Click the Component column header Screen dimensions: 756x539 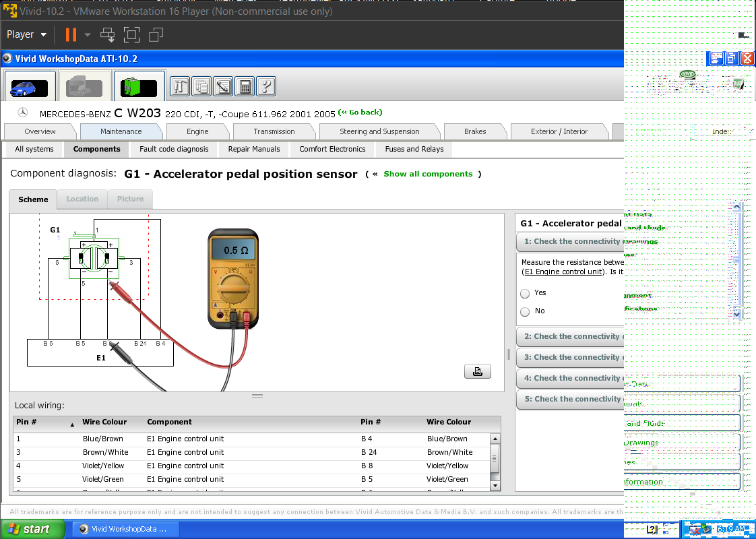(169, 422)
